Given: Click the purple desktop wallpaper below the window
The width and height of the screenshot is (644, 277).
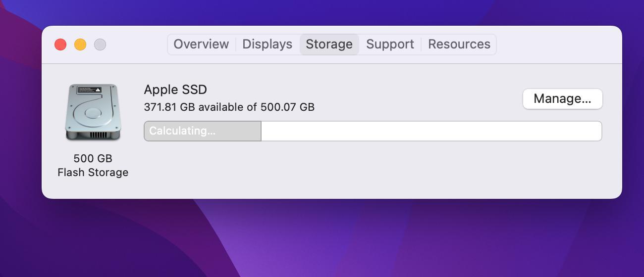Looking at the screenshot, I should pyautogui.click(x=322, y=237).
